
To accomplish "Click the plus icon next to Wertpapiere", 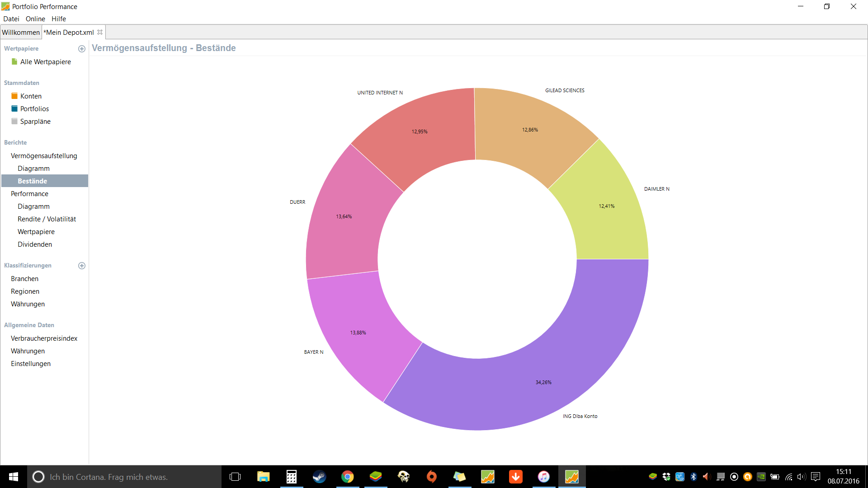I will [82, 49].
